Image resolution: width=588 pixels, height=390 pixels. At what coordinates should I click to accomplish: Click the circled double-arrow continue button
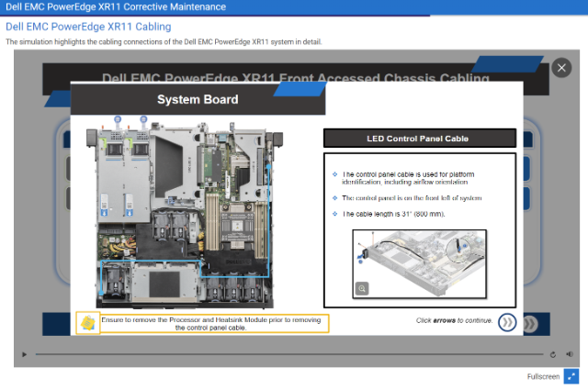point(507,322)
